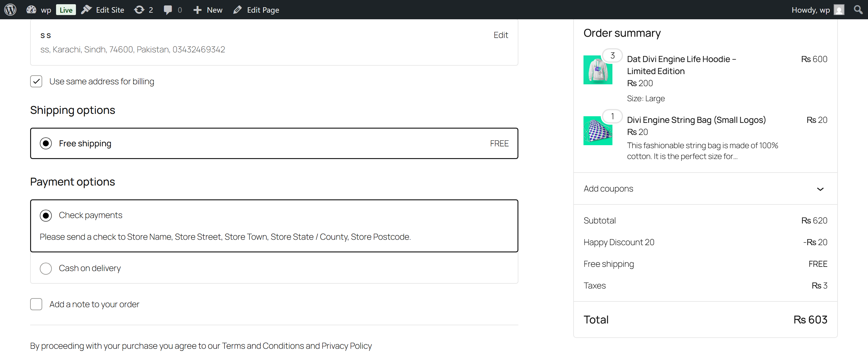Click the My Sites dashboard icon
The image size is (868, 359).
pos(31,9)
